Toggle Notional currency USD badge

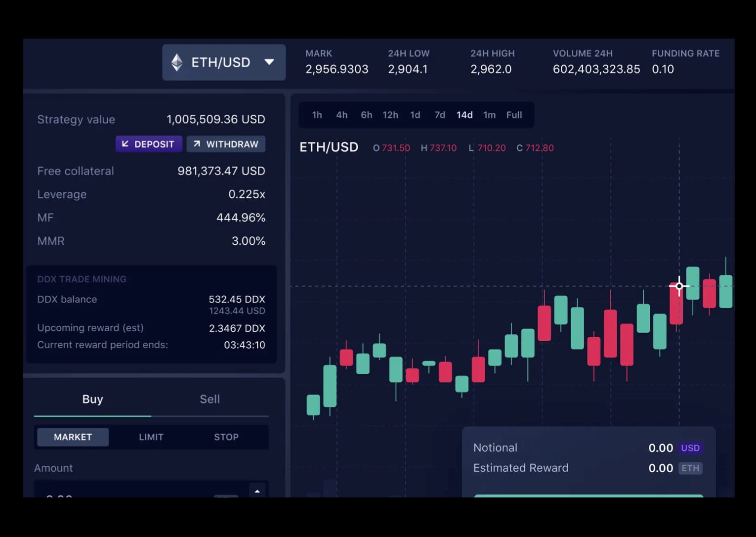pos(690,448)
